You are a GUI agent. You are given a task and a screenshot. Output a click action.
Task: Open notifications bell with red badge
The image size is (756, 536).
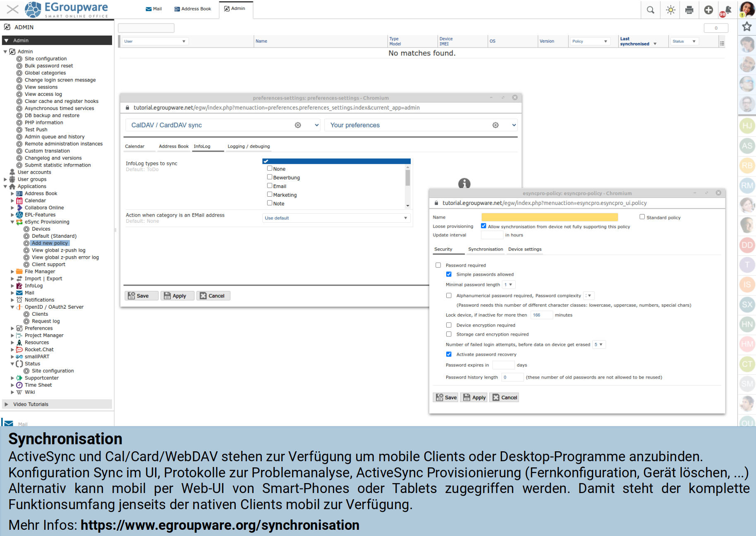(726, 10)
